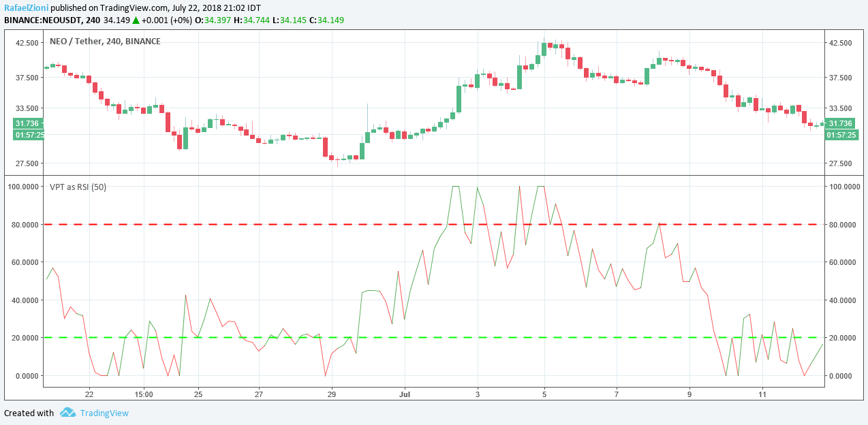Click the 27 date label on time axis
This screenshot has height=425, width=868.
(x=259, y=394)
